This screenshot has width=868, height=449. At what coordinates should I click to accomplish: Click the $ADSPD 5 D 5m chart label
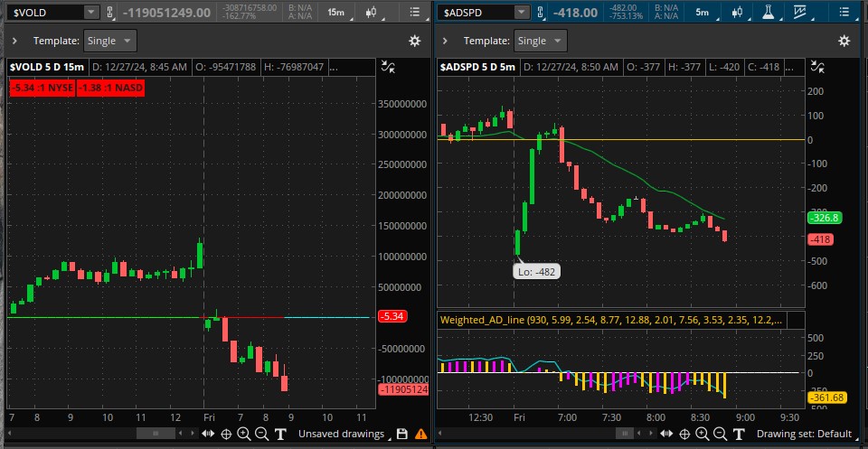[477, 68]
